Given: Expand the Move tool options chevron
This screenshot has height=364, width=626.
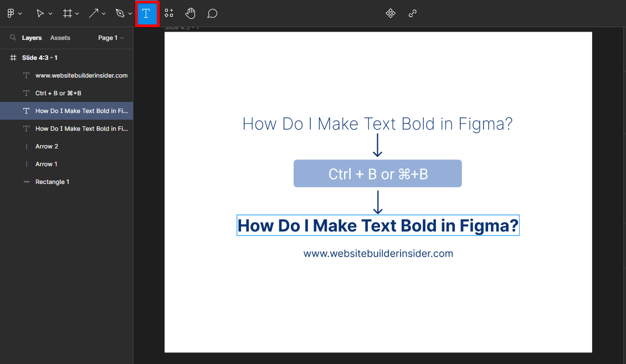Looking at the screenshot, I should coord(50,13).
